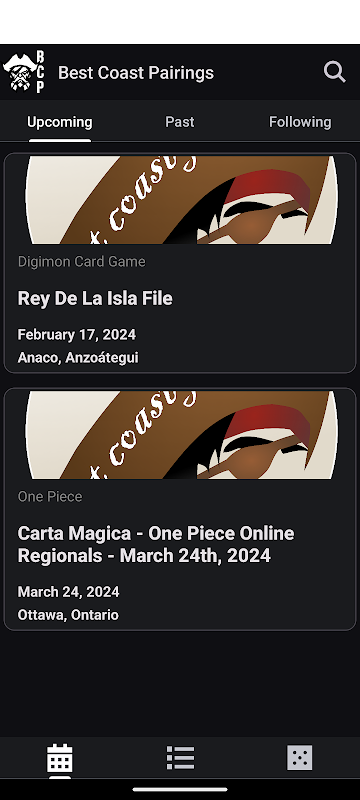Image resolution: width=360 pixels, height=800 pixels.
Task: Click the February 17, 2024 date
Action: click(77, 335)
